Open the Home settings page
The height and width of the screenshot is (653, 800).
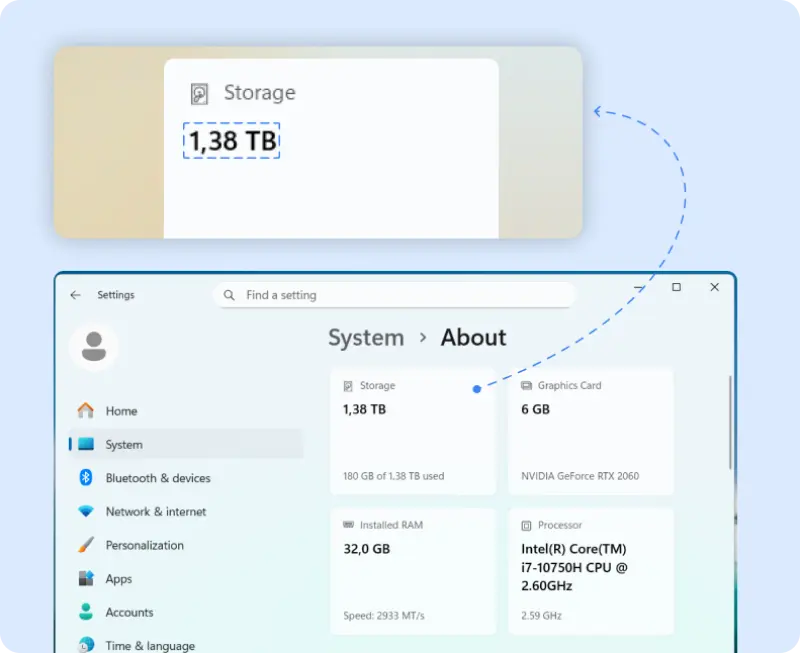(x=185, y=411)
